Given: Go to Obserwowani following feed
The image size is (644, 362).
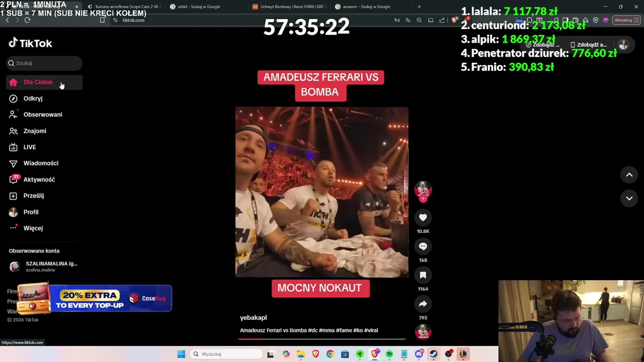Looking at the screenshot, I should pyautogui.click(x=44, y=115).
